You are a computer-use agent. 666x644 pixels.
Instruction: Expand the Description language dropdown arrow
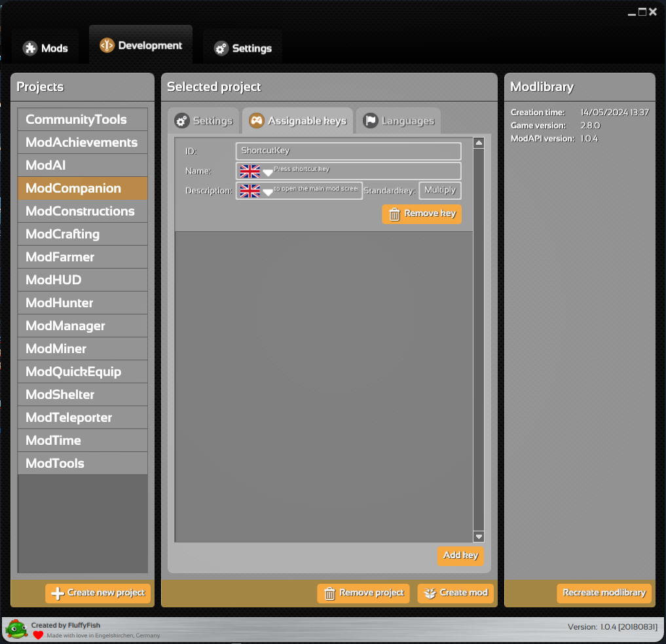pyautogui.click(x=268, y=192)
